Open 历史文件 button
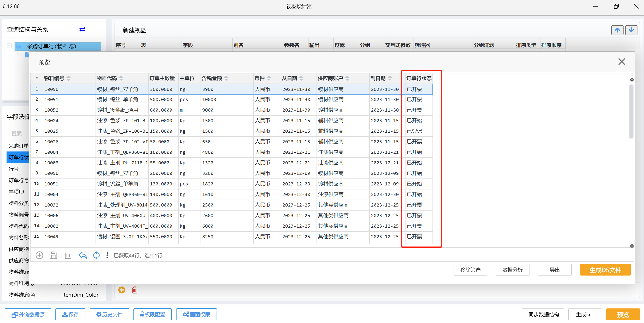The width and height of the screenshot is (644, 323). point(109,314)
